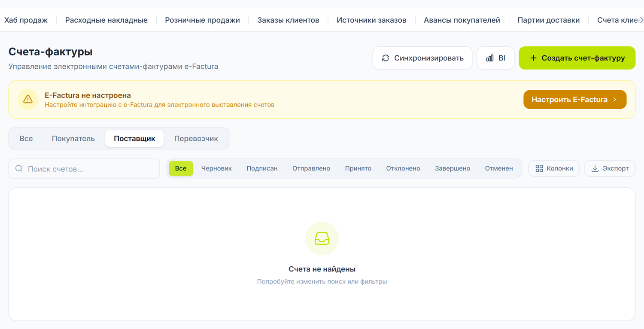Filter invoices by Покупатель
This screenshot has width=644, height=329.
point(73,139)
